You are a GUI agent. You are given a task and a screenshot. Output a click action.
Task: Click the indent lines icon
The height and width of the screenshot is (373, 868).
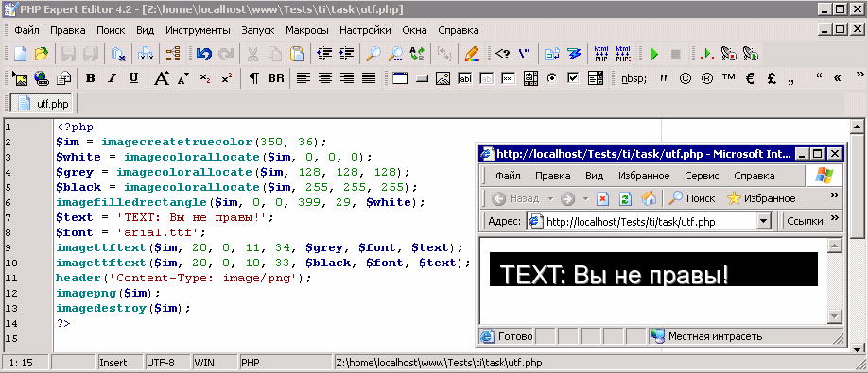[346, 54]
